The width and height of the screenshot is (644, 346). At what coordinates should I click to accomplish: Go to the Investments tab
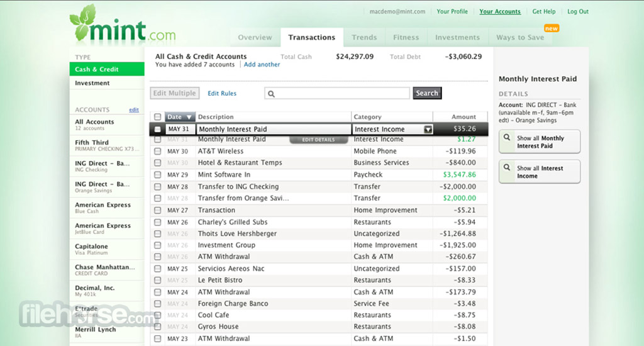click(458, 37)
